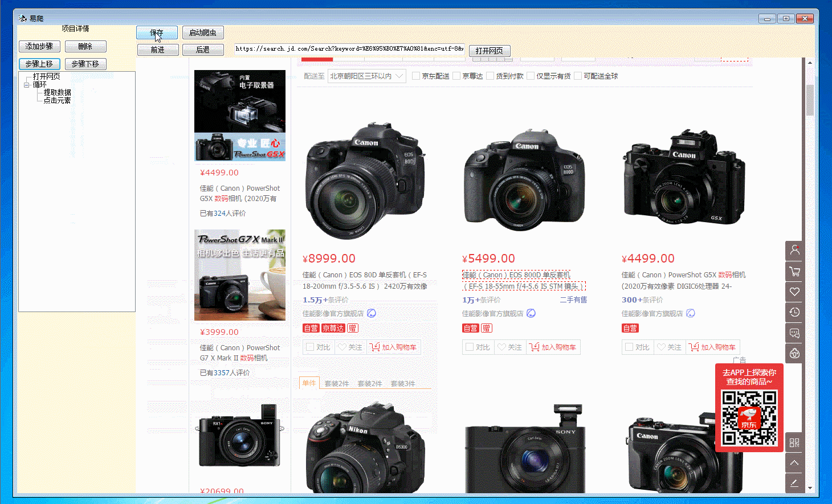
Task: Click the 自营 badge under ¥8999 camera
Action: point(311,328)
